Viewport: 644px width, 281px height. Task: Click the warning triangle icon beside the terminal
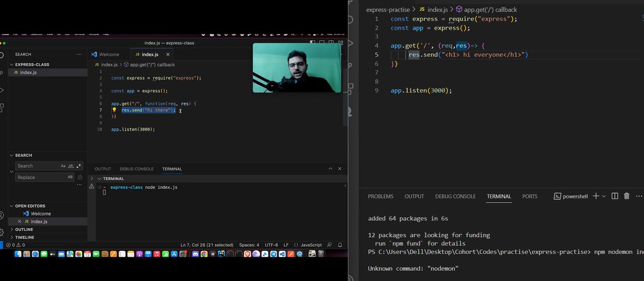91,187
